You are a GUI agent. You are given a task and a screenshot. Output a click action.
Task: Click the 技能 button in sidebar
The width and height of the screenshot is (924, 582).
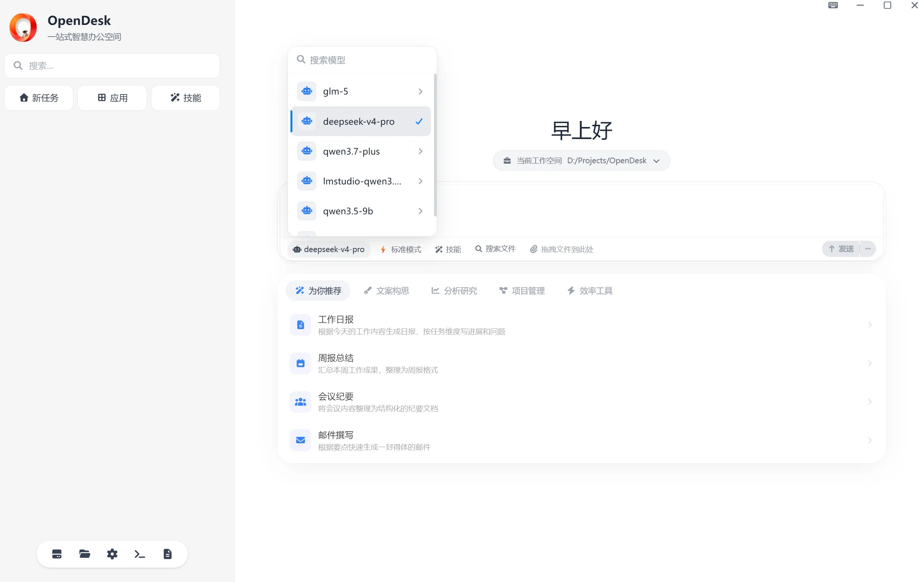tap(186, 98)
